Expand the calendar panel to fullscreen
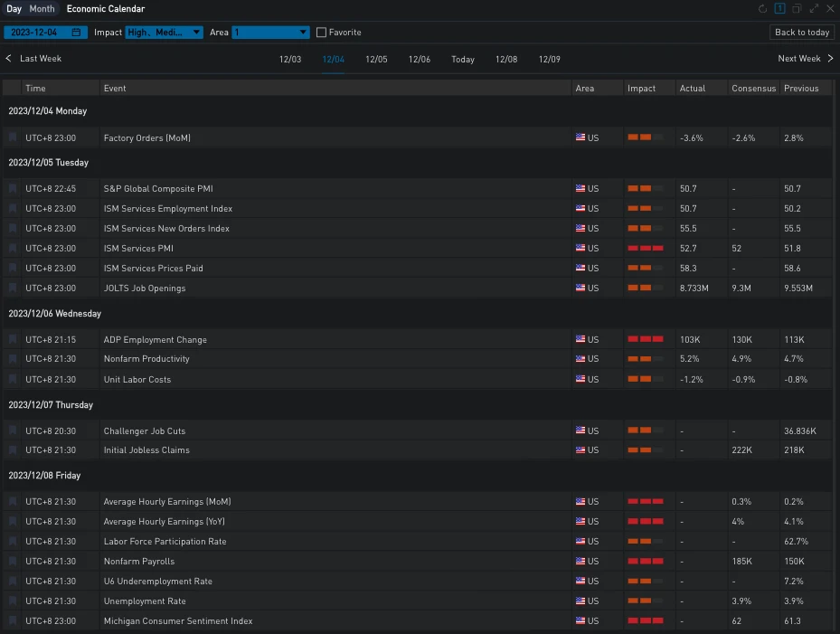Image resolution: width=840 pixels, height=634 pixels. point(814,9)
